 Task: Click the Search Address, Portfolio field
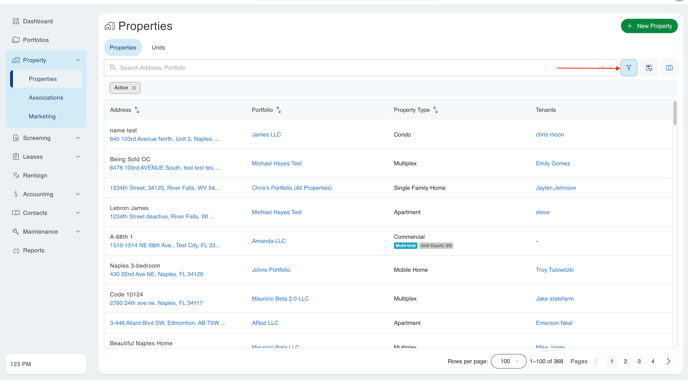[361, 68]
